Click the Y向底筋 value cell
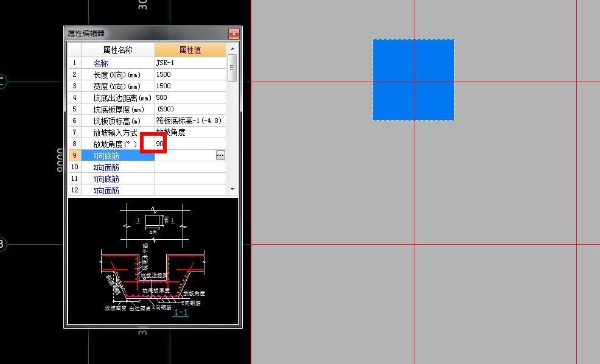 [x=190, y=178]
